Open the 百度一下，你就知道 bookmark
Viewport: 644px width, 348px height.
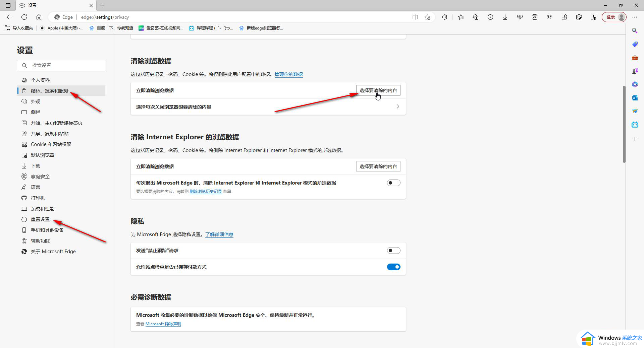[111, 28]
